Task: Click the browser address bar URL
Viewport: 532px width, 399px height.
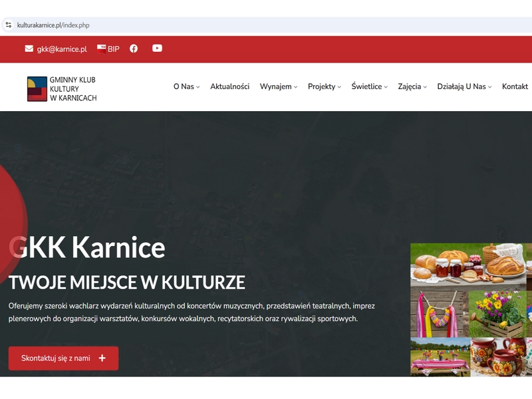Action: click(53, 25)
